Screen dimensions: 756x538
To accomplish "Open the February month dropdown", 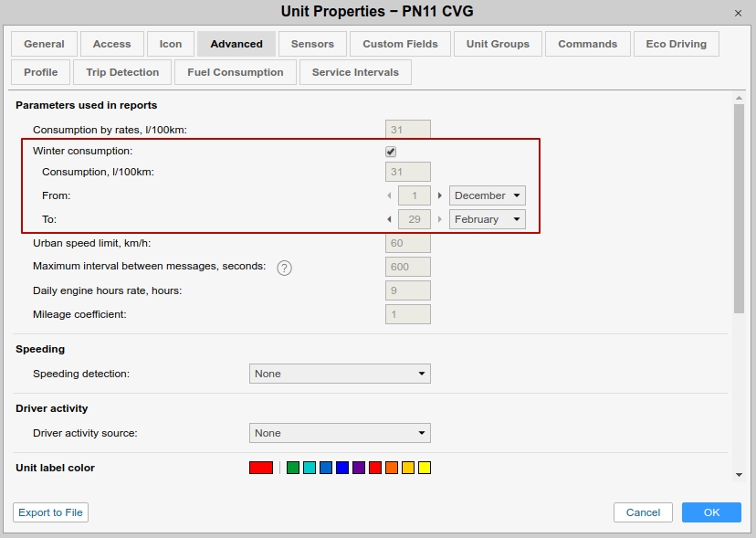I will [x=487, y=219].
